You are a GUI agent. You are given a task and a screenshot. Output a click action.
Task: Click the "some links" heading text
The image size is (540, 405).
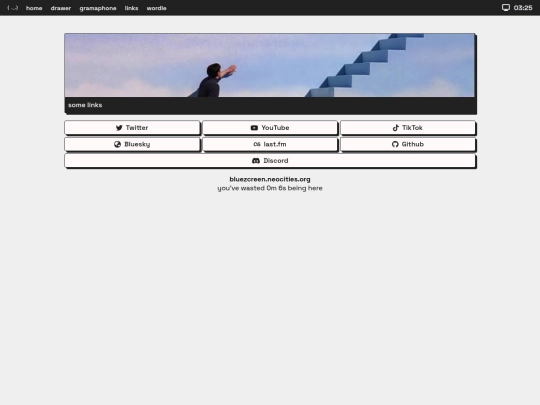(x=85, y=105)
